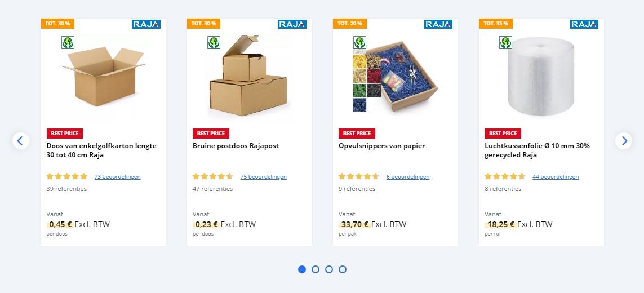
Task: Open the 44 beoordelingen link
Action: click(556, 177)
